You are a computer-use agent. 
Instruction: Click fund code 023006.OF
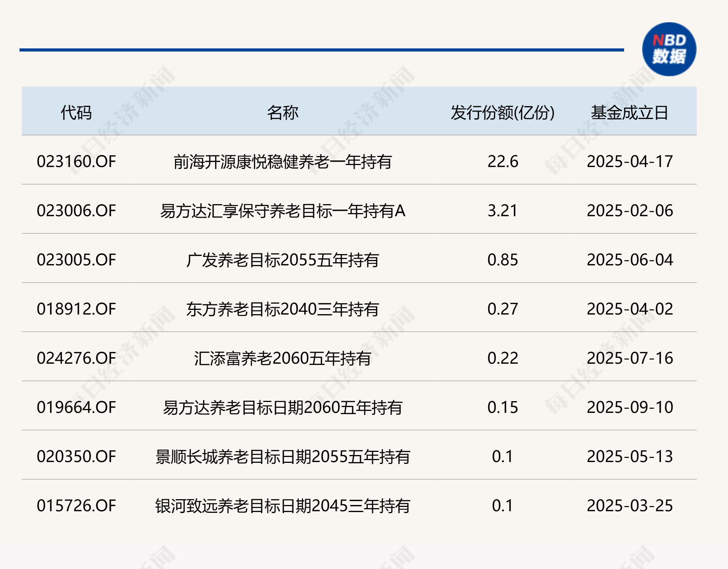pyautogui.click(x=77, y=211)
